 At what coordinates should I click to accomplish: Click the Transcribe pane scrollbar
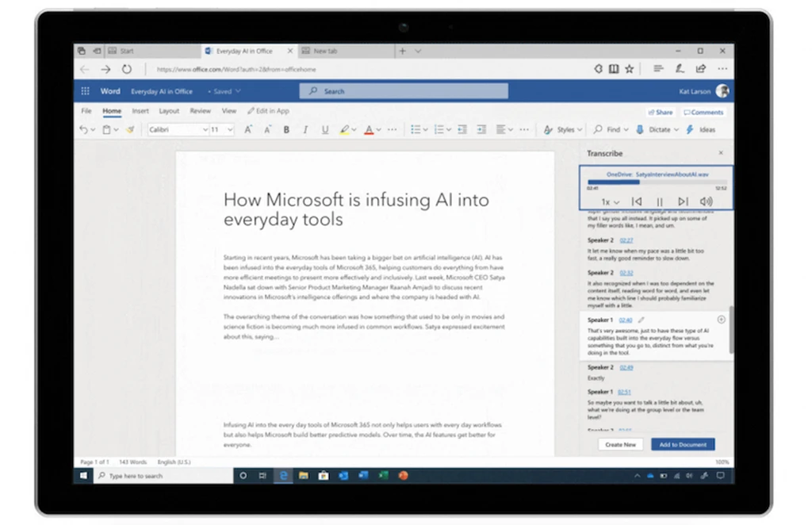point(731,329)
